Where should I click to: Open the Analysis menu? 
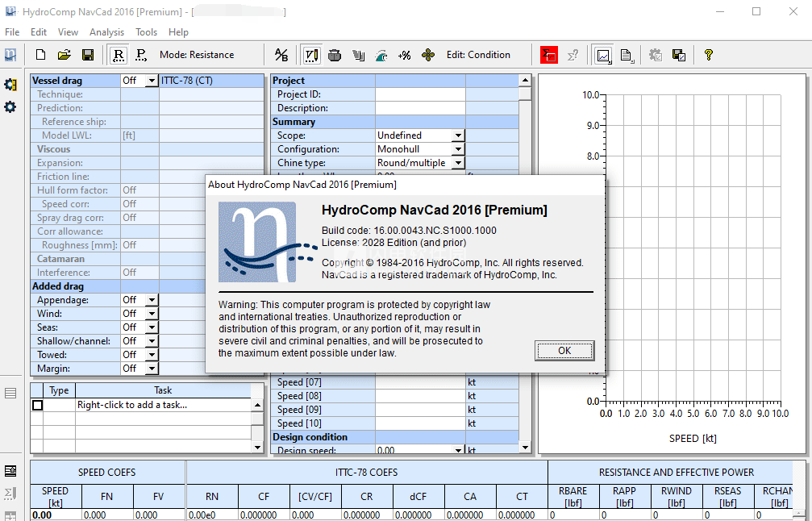[x=106, y=32]
